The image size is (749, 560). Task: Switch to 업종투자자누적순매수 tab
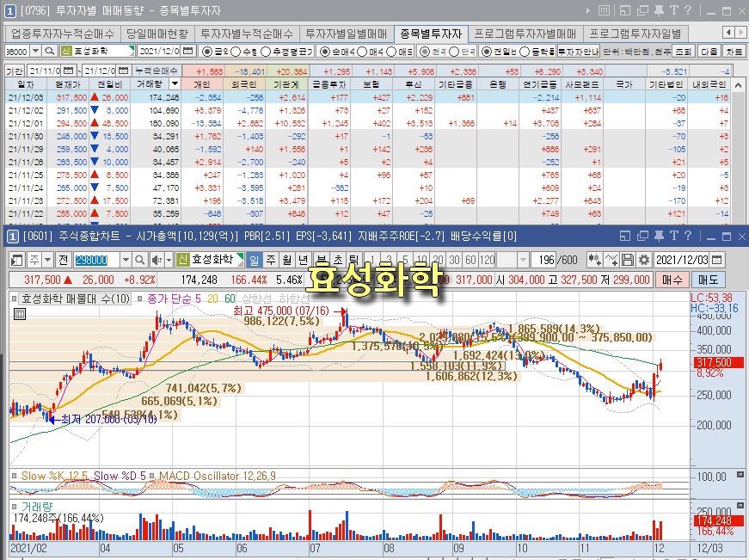pos(63,34)
